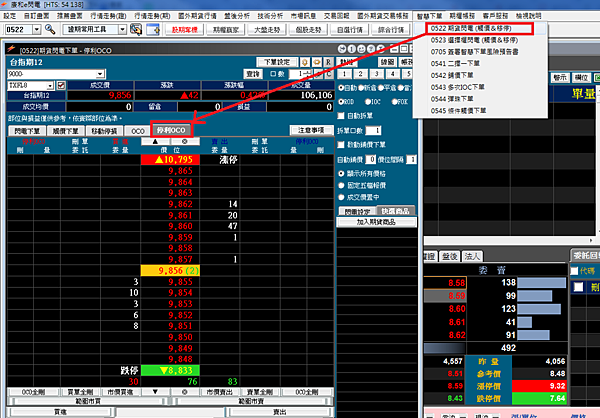Switch to the 閃電下單 tab
The image size is (600, 418).
click(27, 131)
